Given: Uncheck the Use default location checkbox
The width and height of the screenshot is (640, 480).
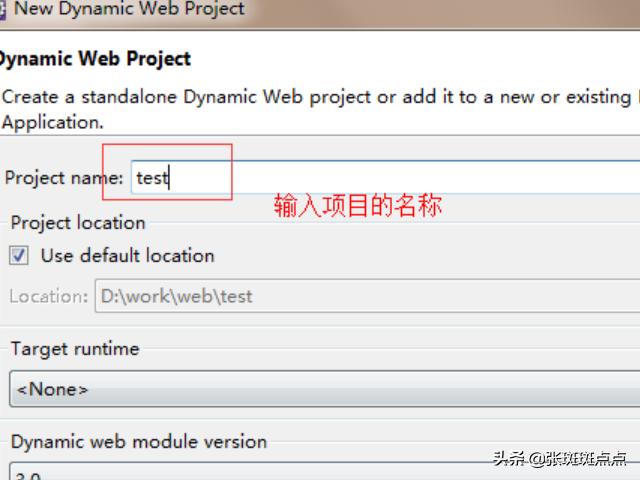Looking at the screenshot, I should point(19,256).
